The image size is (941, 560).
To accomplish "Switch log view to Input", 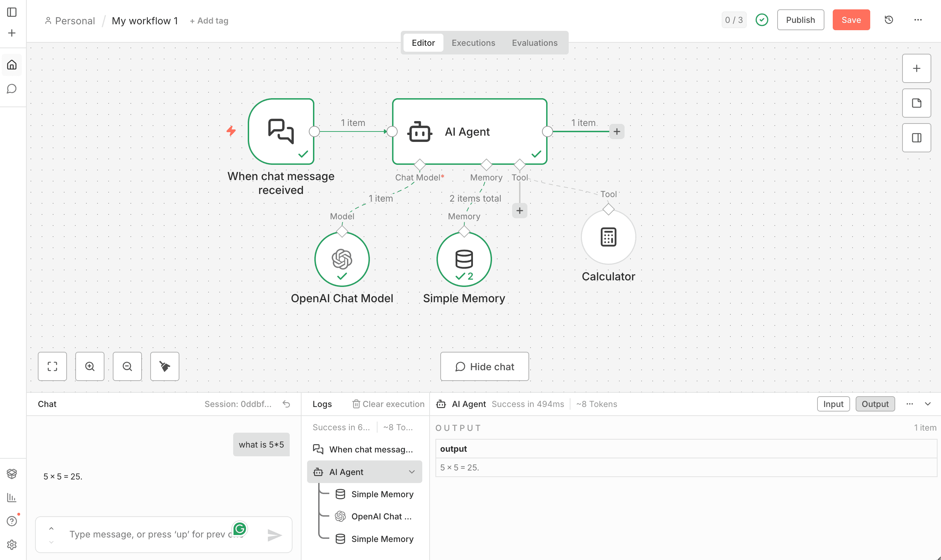I will click(x=833, y=404).
